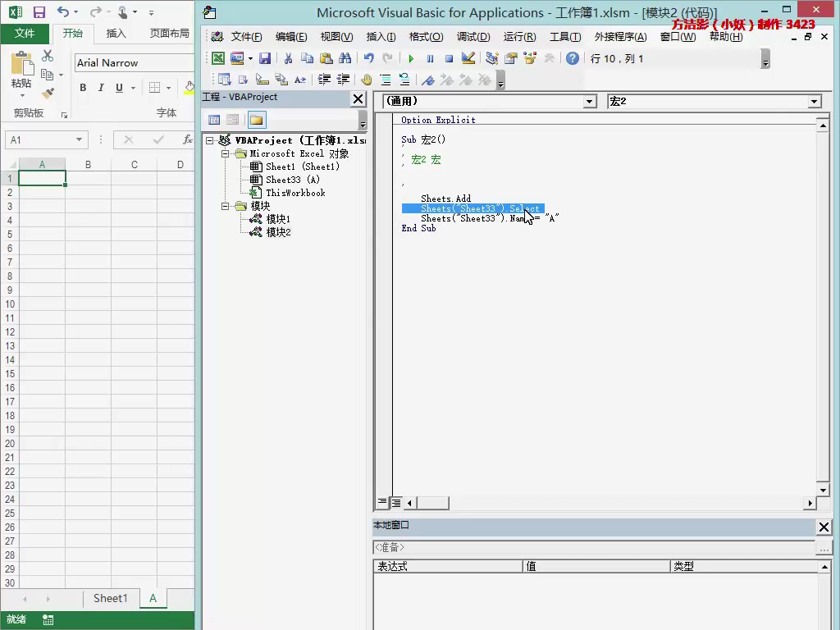The height and width of the screenshot is (630, 840).
Task: Toggle Folders view in project panel
Action: tap(257, 120)
